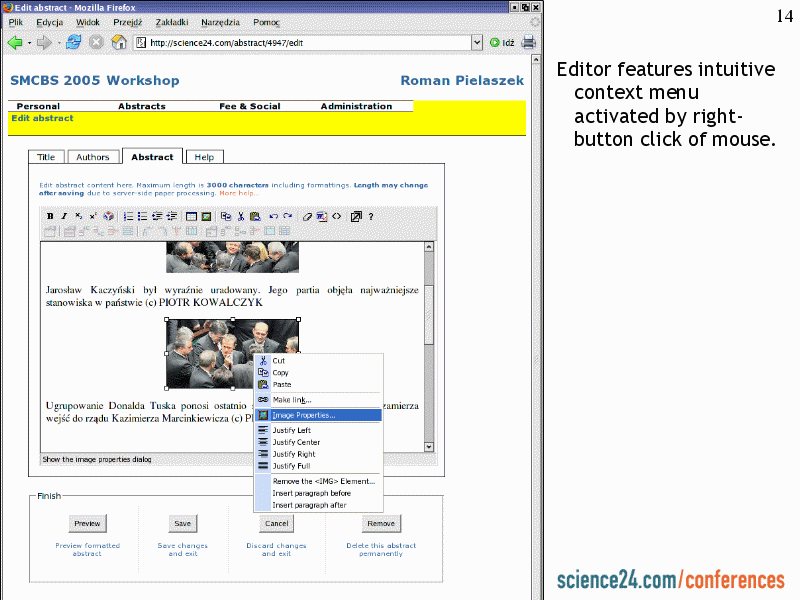Click the Save button

pos(182,523)
